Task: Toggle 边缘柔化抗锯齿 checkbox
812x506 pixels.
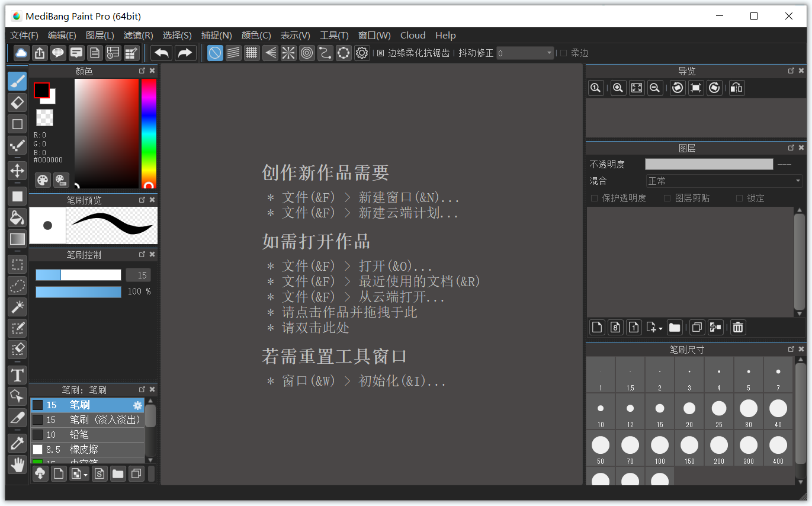Action: click(x=381, y=53)
